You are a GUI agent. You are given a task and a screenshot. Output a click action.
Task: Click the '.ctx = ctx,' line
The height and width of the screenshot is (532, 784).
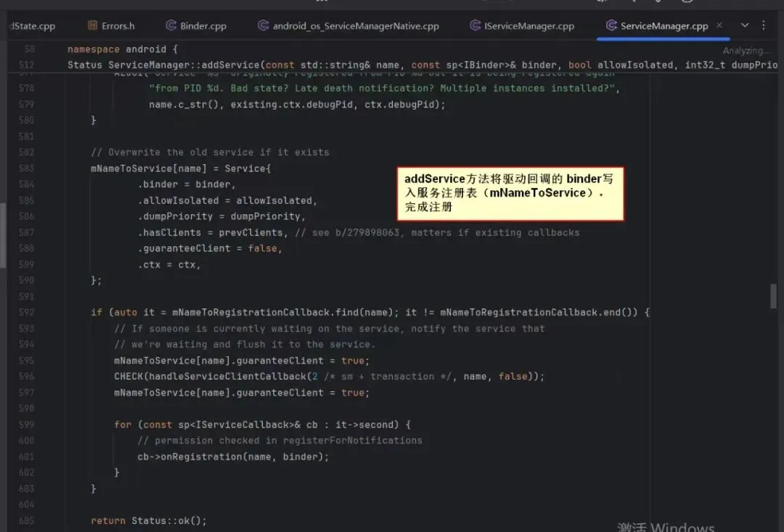tap(169, 264)
